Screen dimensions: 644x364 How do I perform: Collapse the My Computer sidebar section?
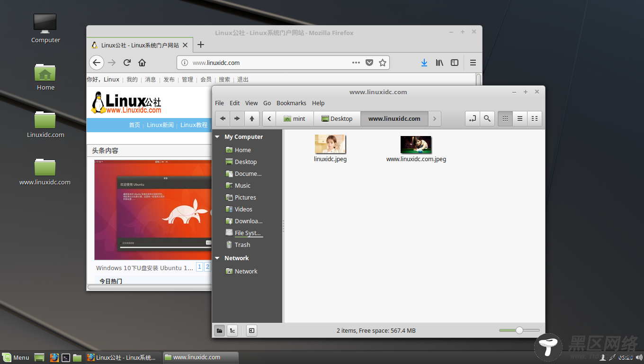click(x=217, y=137)
